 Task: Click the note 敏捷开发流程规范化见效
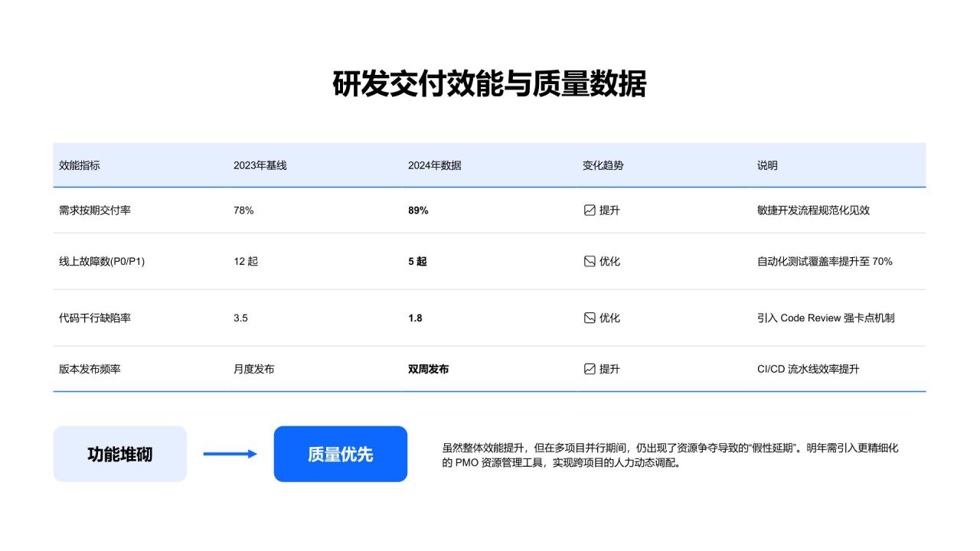tap(813, 210)
